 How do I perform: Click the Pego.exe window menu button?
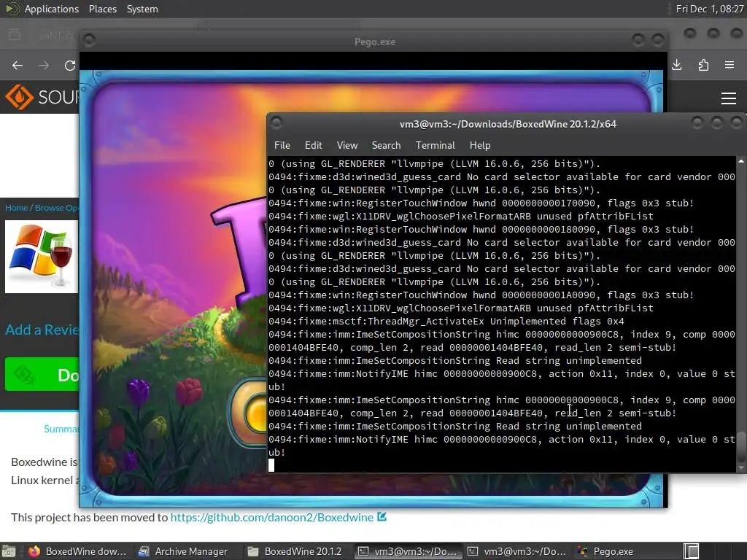88,41
